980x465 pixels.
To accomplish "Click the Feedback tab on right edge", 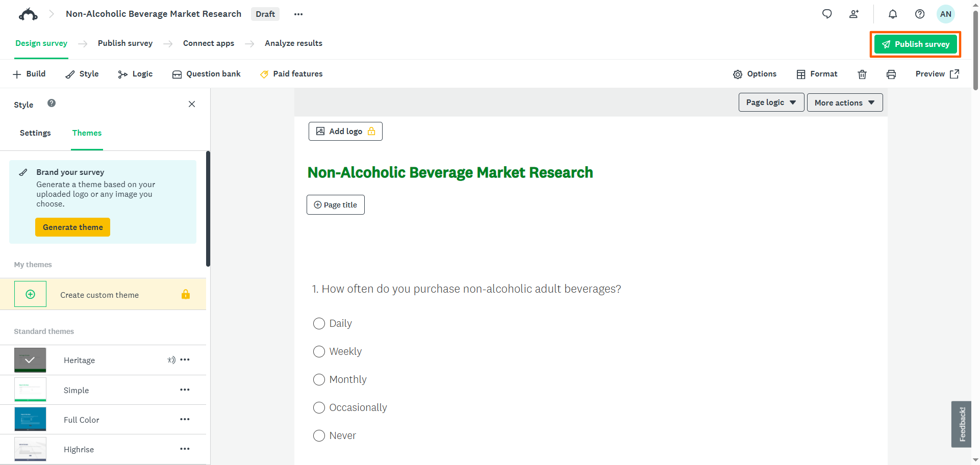I will 962,424.
